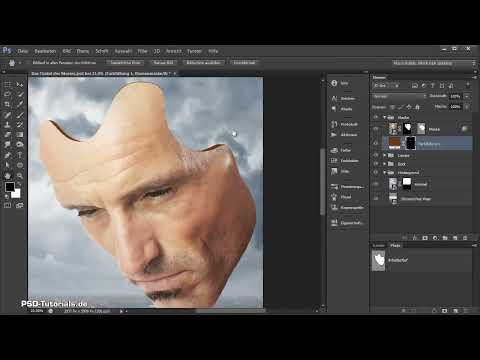
Task: Toggle visibility of bottom-most layer
Action: (376, 198)
